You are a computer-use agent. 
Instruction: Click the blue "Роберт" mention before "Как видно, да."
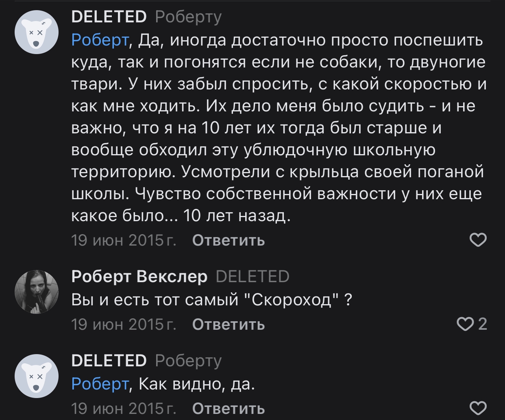(100, 383)
